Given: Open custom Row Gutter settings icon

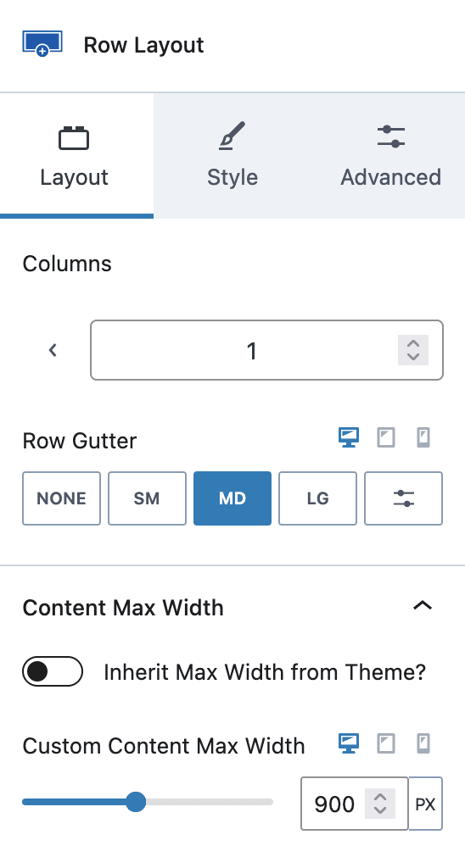Looking at the screenshot, I should coord(403,498).
